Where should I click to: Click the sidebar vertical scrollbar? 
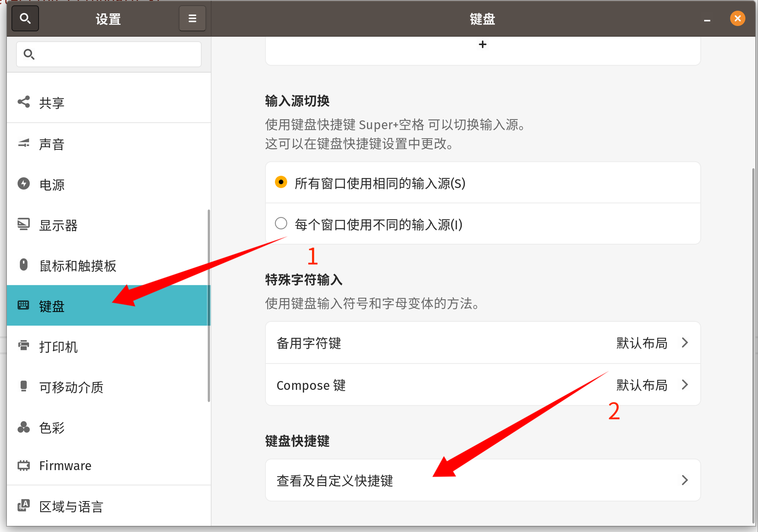coord(208,306)
